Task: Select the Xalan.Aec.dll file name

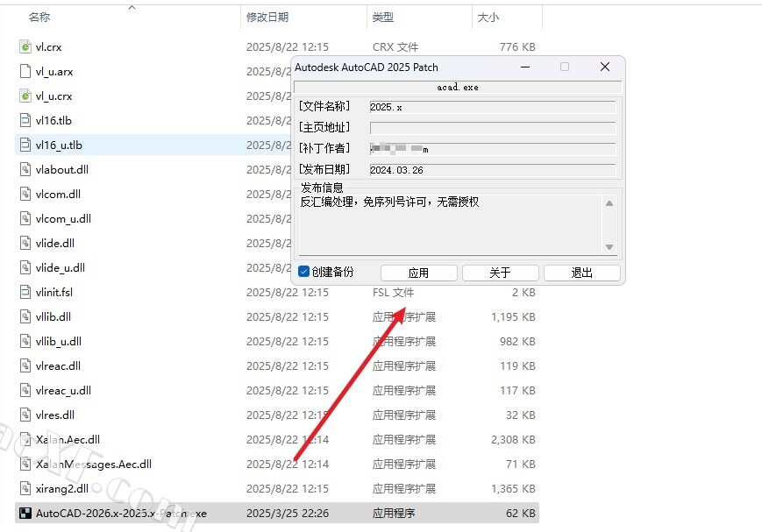Action: click(x=68, y=440)
